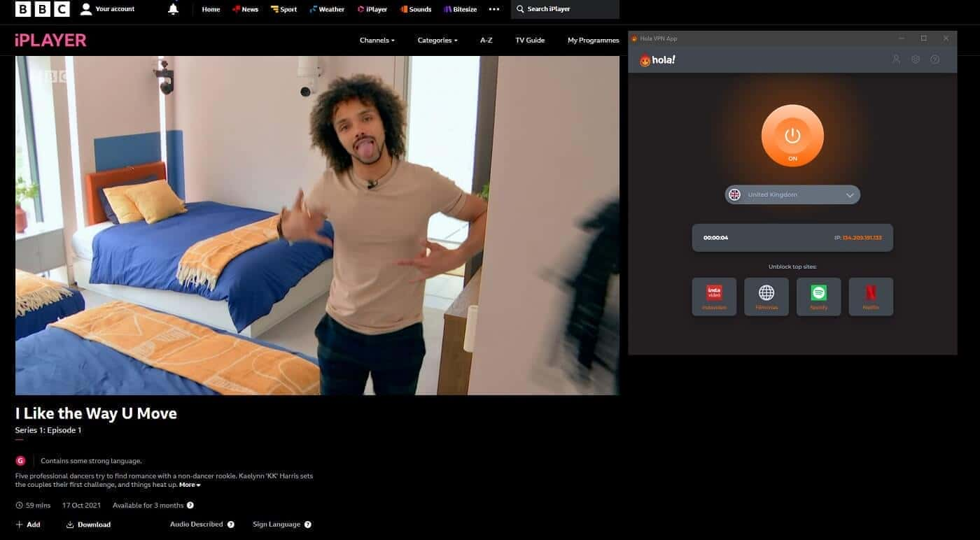Click the BBC logo blocks
This screenshot has width=980, height=540.
(43, 9)
